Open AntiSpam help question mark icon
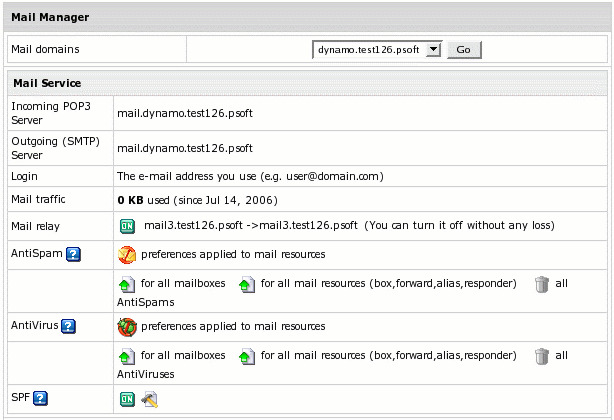The height and width of the screenshot is (420, 614). 73,255
